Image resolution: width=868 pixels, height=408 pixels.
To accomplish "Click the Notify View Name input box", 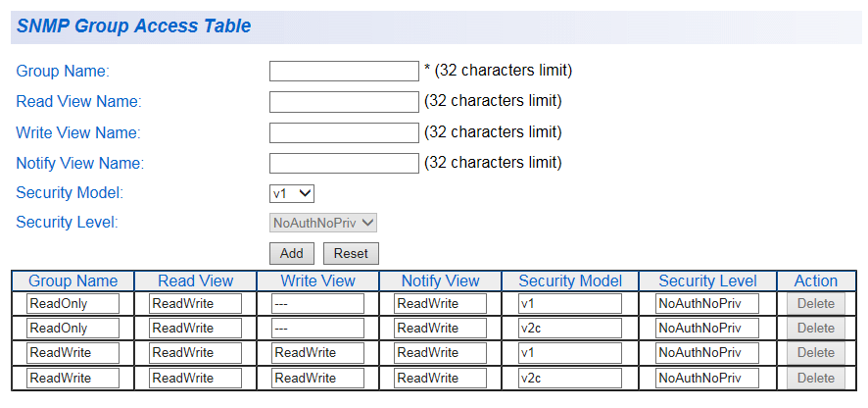I will [344, 164].
